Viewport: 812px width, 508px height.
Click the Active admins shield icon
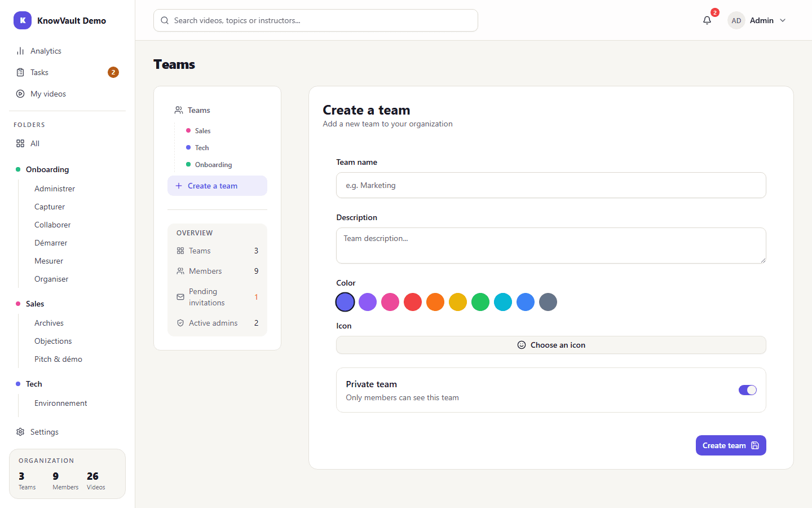tap(180, 323)
